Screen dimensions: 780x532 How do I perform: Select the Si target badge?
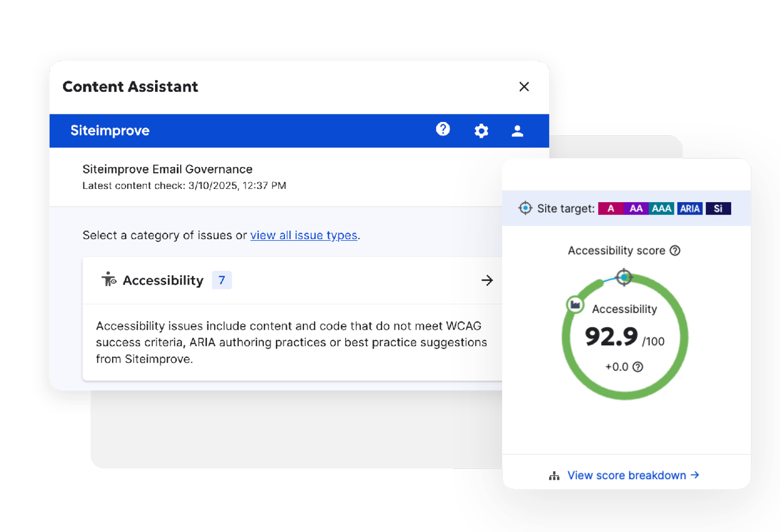click(718, 208)
